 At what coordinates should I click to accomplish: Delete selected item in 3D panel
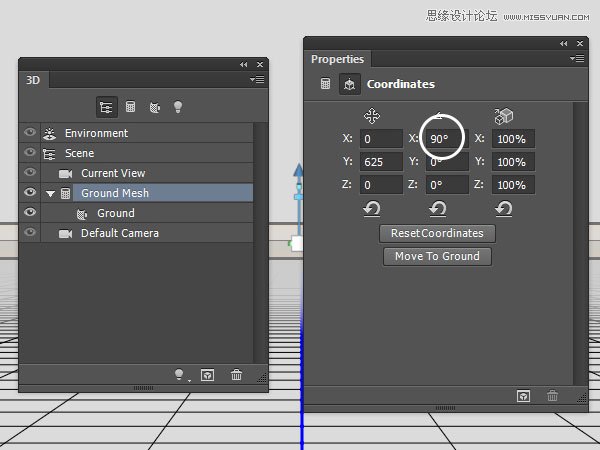(x=237, y=375)
